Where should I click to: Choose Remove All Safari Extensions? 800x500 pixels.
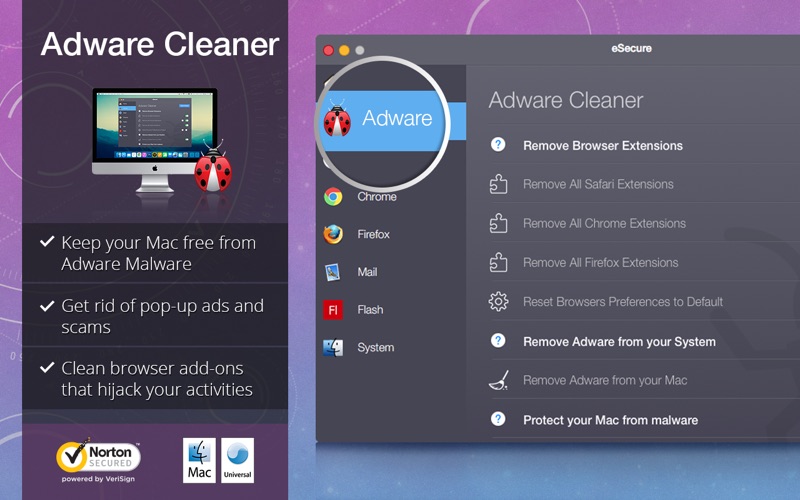(598, 184)
